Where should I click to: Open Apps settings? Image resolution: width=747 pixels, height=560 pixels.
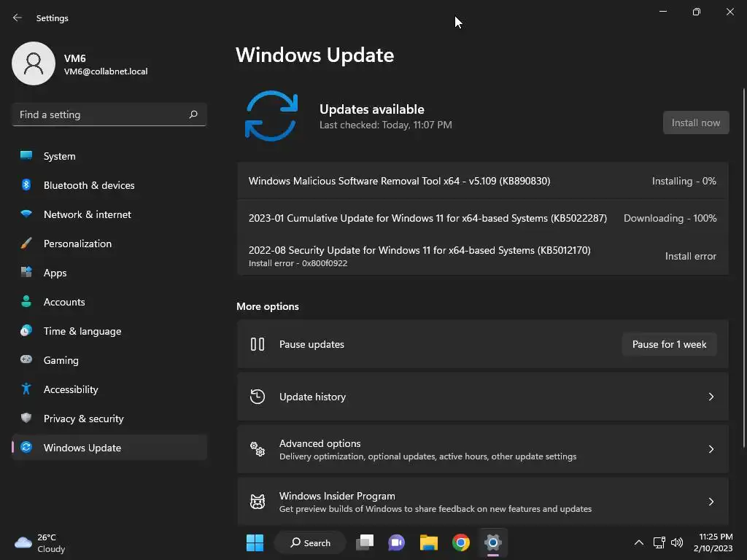(x=109, y=273)
